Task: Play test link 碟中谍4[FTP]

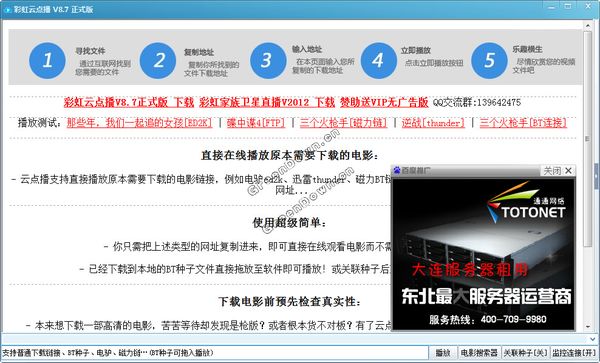Action: (x=256, y=123)
